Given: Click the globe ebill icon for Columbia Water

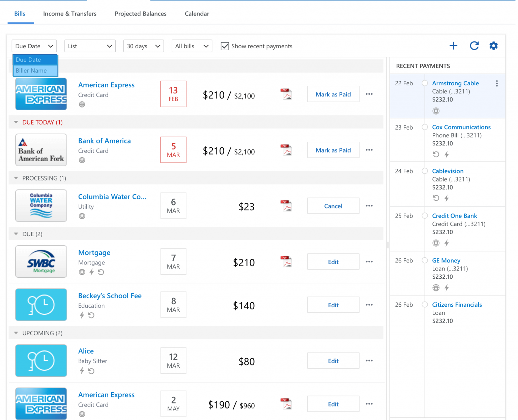Looking at the screenshot, I should pos(82,216).
